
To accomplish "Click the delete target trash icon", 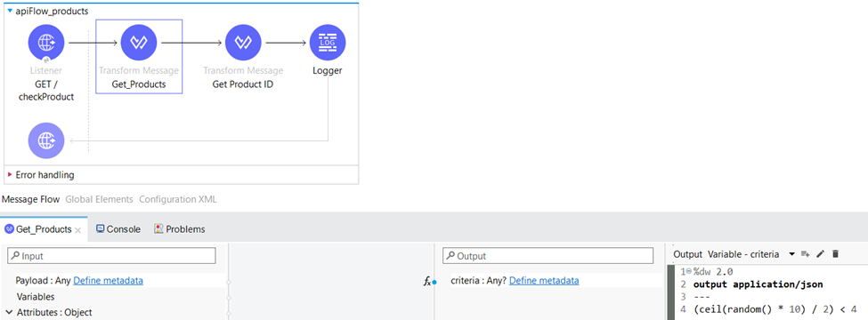I will tap(835, 254).
